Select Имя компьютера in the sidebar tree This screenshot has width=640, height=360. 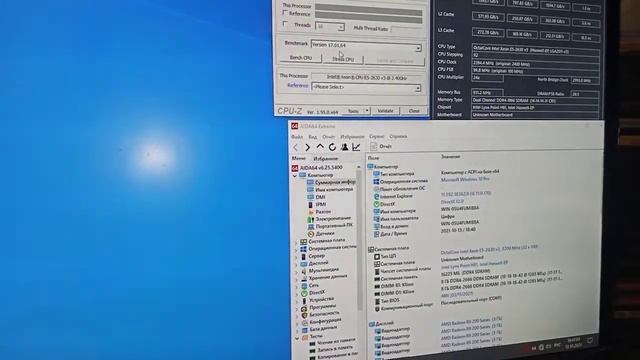(x=330, y=189)
